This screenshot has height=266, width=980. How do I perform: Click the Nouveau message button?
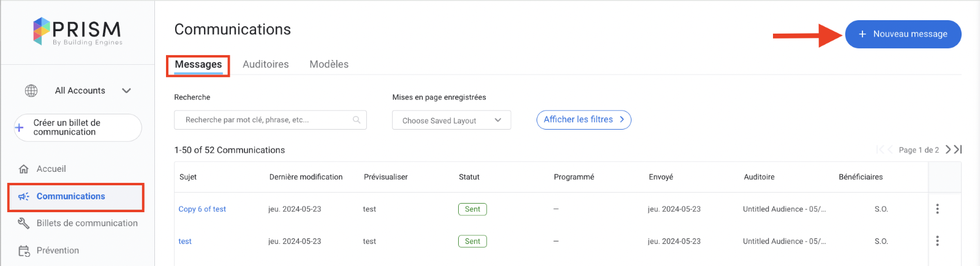click(903, 34)
